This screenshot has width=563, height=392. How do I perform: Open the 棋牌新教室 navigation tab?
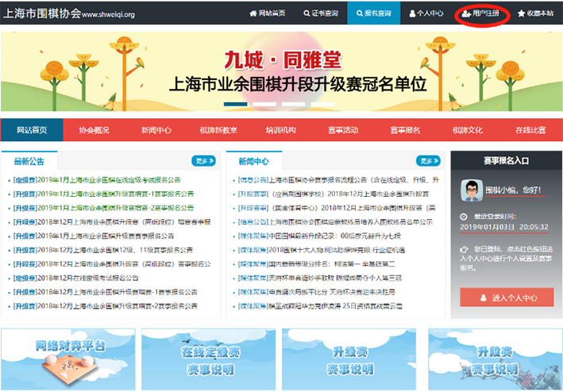click(x=218, y=129)
